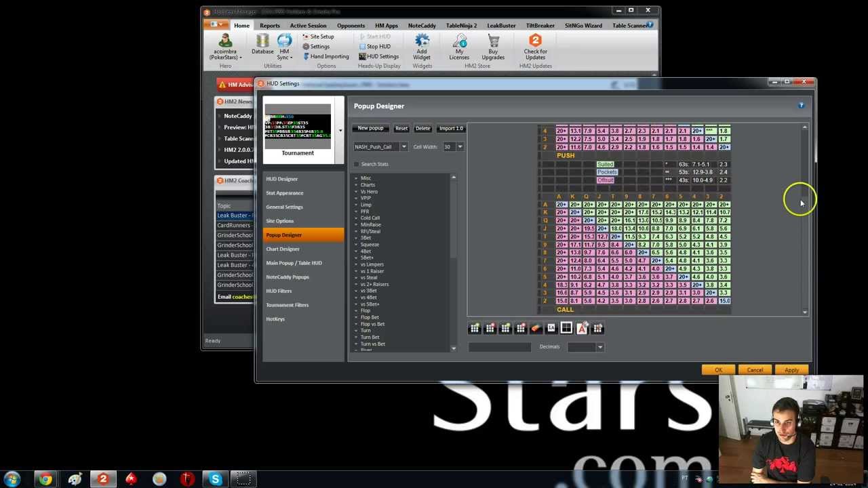Click the second grid icon in popup toolbar
The image size is (868, 488).
(x=490, y=328)
